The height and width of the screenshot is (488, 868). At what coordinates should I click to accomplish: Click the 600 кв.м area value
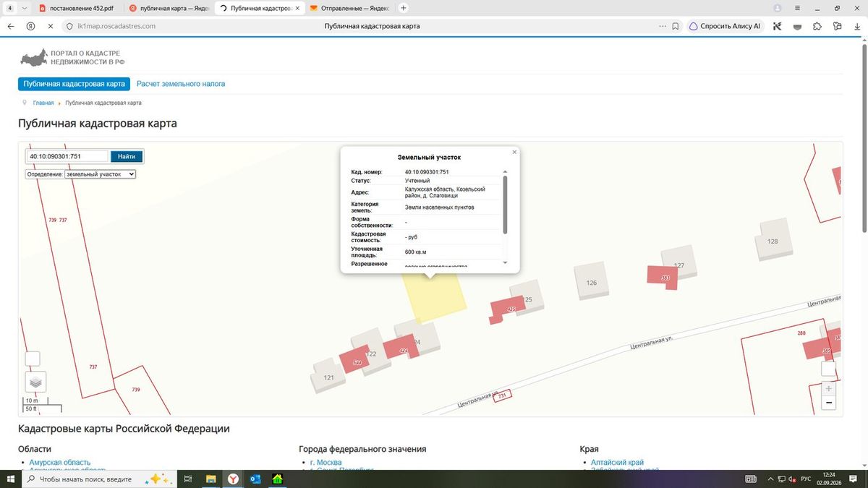click(416, 252)
